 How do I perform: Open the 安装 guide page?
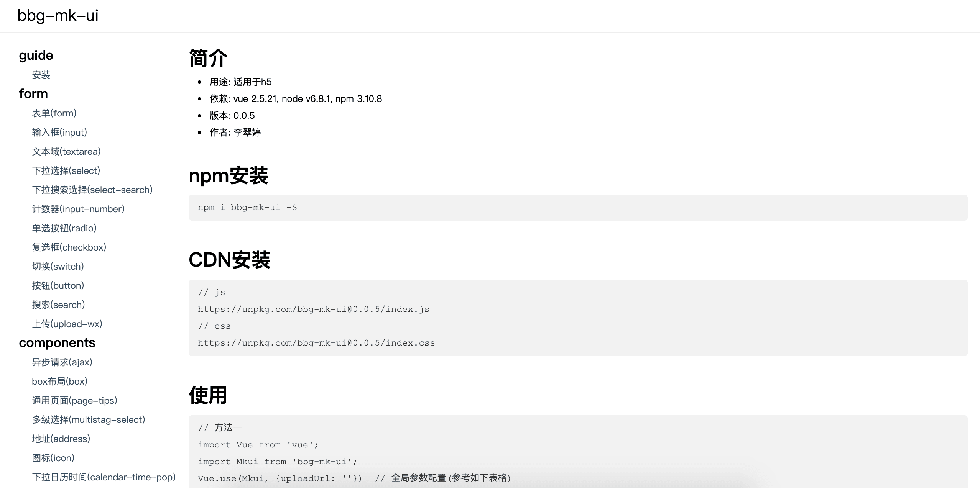coord(41,75)
